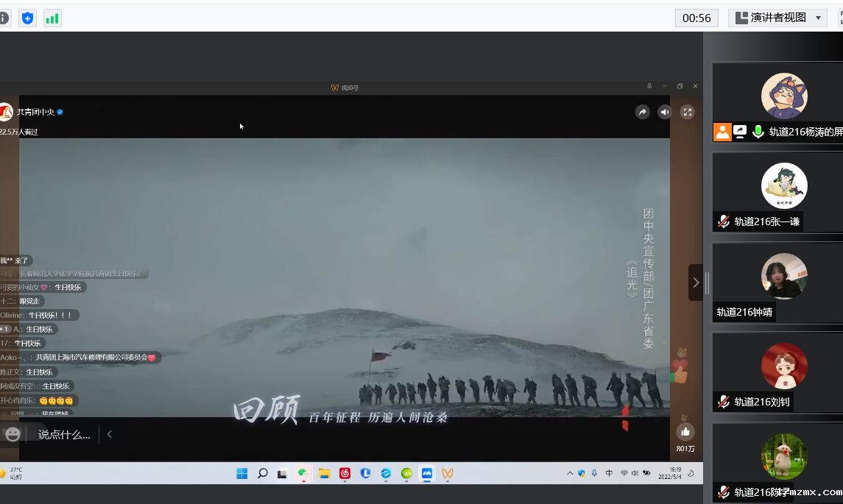Open NetEase Cloud Music from taskbar
This screenshot has width=843, height=504.
pyautogui.click(x=345, y=473)
